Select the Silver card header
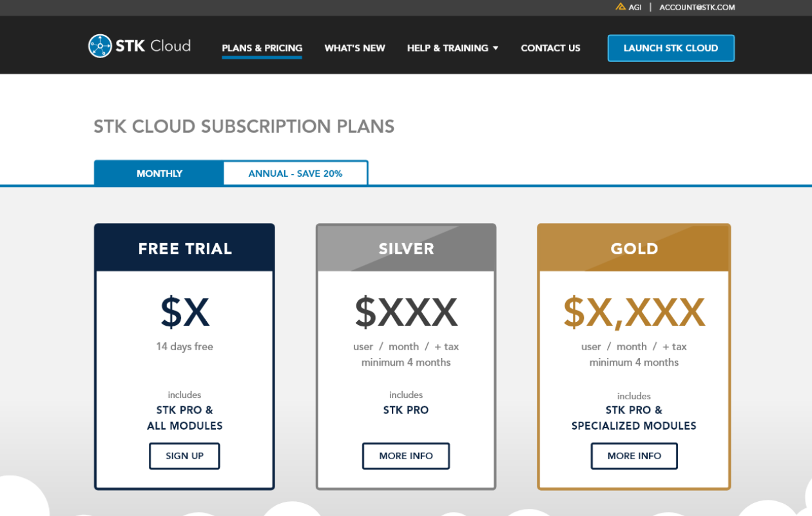The width and height of the screenshot is (812, 516). [406, 248]
